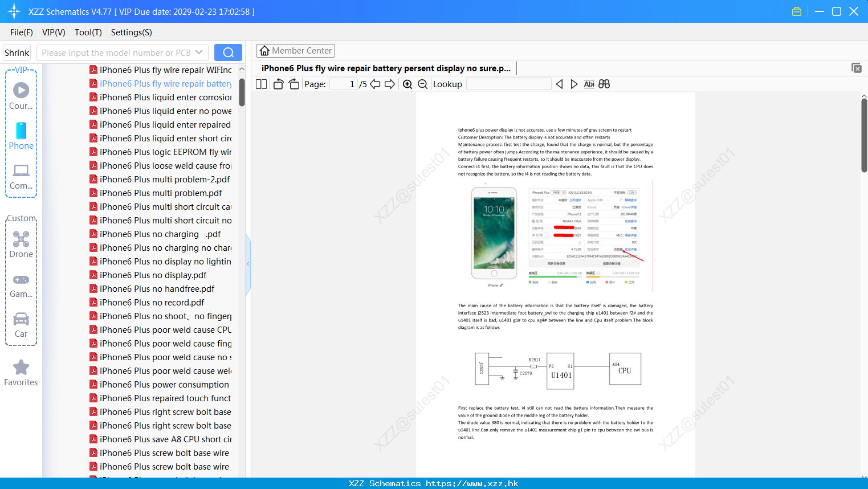Open the Tool(T) menu
Viewport: 868px width, 489px height.
88,32
